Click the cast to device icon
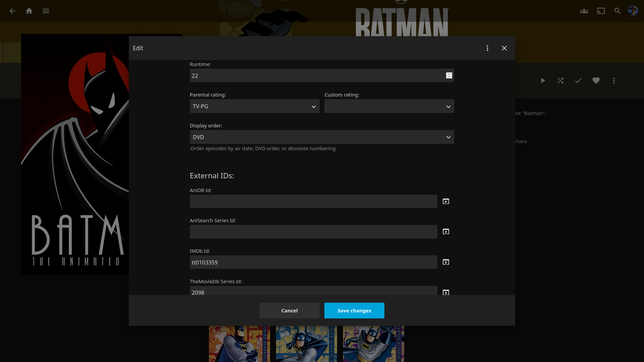Image resolution: width=644 pixels, height=362 pixels. pyautogui.click(x=601, y=11)
